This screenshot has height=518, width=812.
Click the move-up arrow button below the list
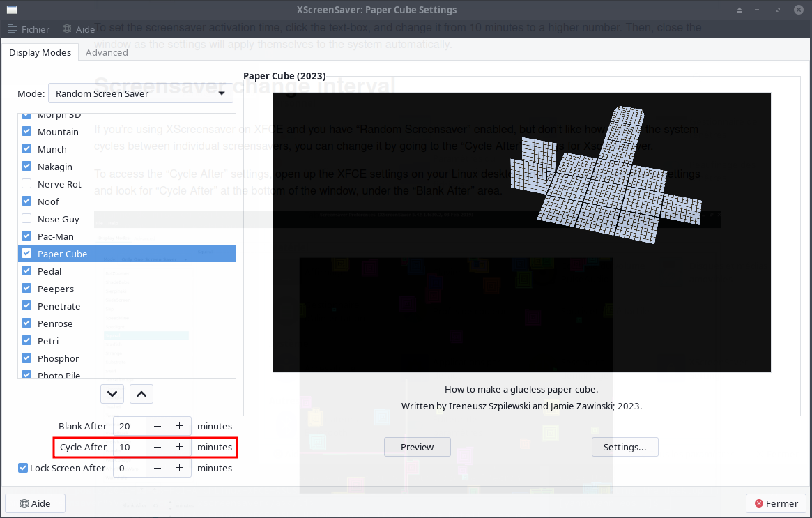(141, 394)
